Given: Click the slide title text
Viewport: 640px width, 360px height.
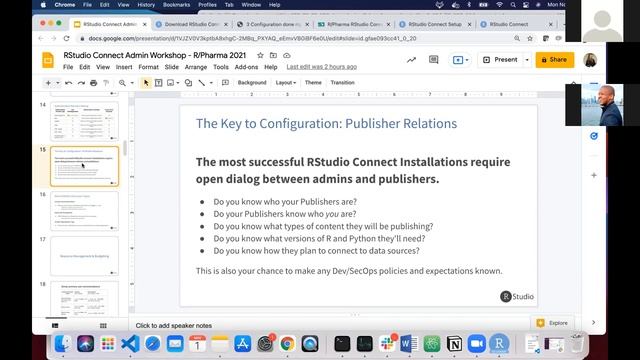Looking at the screenshot, I should click(x=327, y=124).
